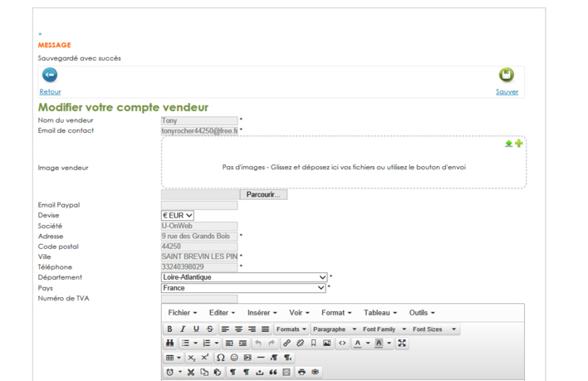The image size is (588, 381).
Task: Toggle bold formatting
Action: point(170,329)
